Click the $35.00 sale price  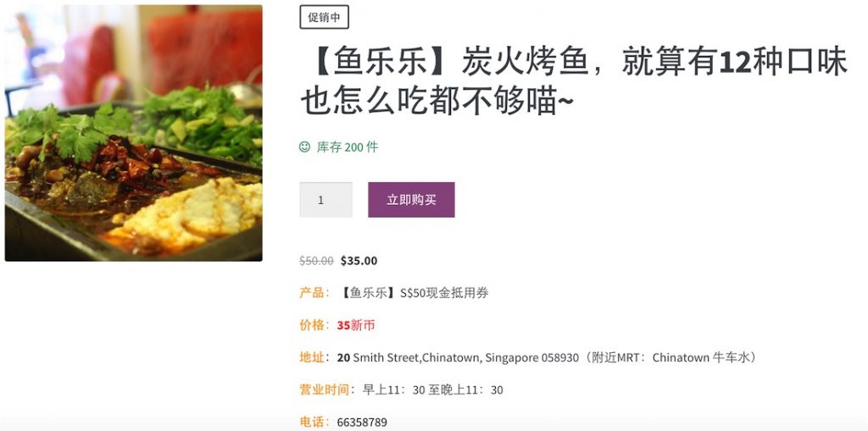pyautogui.click(x=359, y=261)
